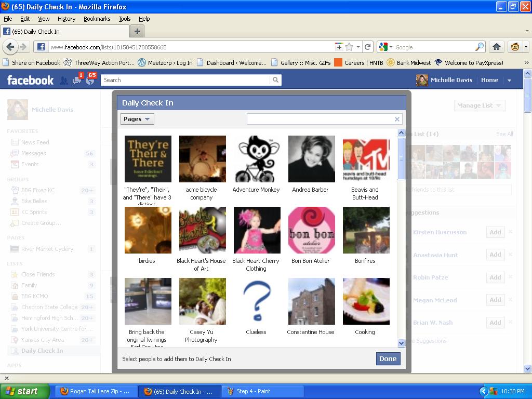
Task: Open the History menu
Action: click(x=66, y=19)
